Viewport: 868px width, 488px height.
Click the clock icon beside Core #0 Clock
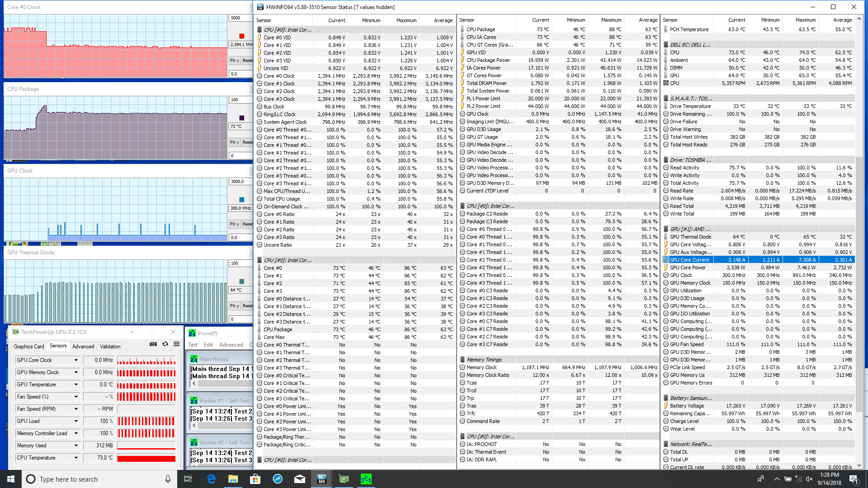tap(259, 76)
